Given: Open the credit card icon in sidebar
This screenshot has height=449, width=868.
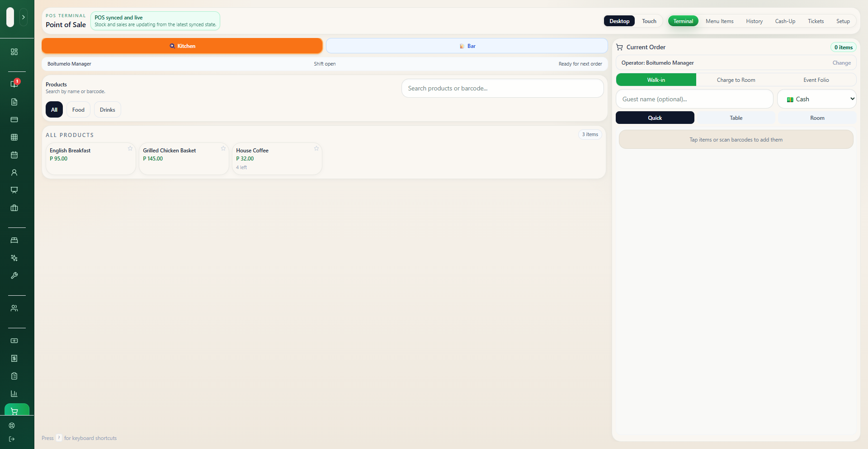Looking at the screenshot, I should [x=14, y=120].
